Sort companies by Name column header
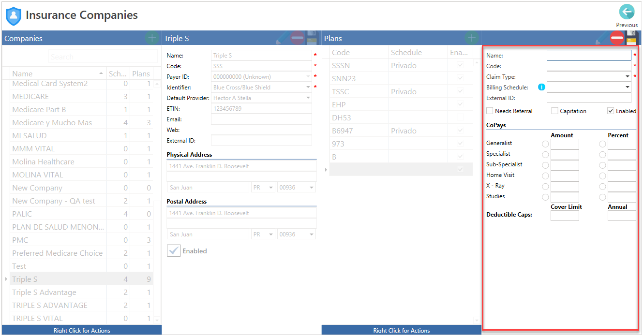The width and height of the screenshot is (644, 336). (x=58, y=73)
